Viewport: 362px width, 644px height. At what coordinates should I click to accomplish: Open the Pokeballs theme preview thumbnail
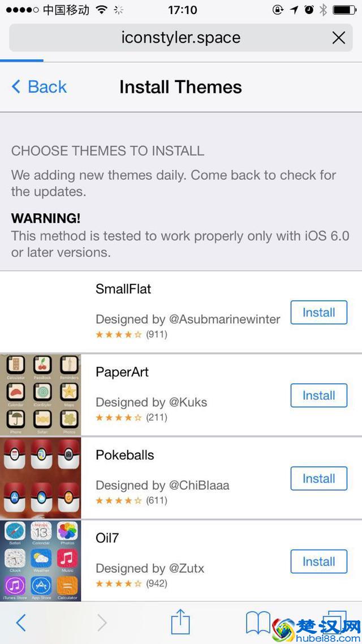click(x=40, y=478)
